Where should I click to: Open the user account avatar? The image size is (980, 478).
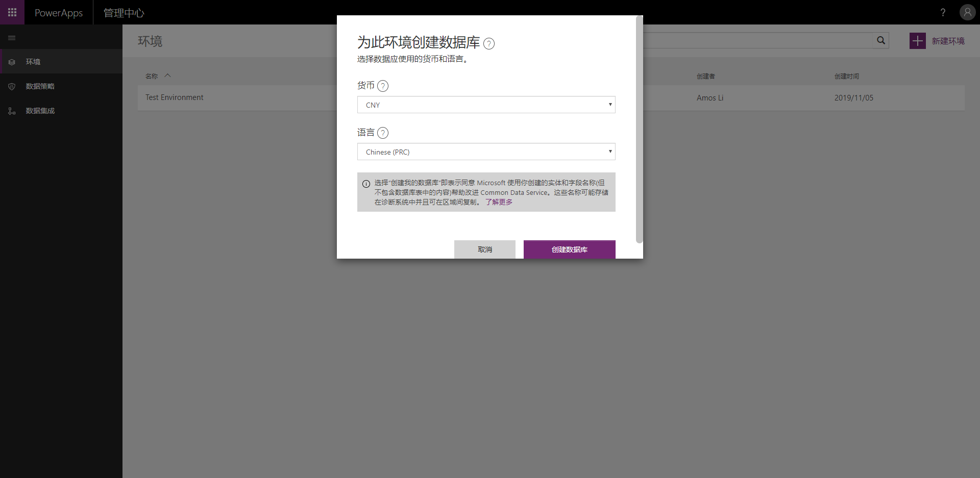click(x=967, y=12)
